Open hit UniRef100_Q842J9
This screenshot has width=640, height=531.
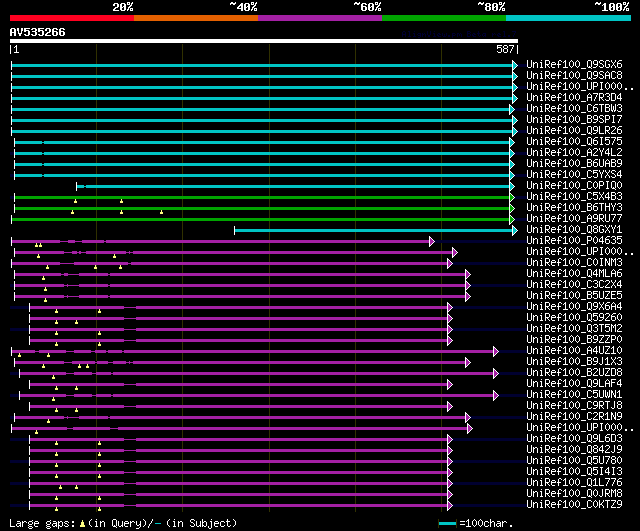[574, 450]
